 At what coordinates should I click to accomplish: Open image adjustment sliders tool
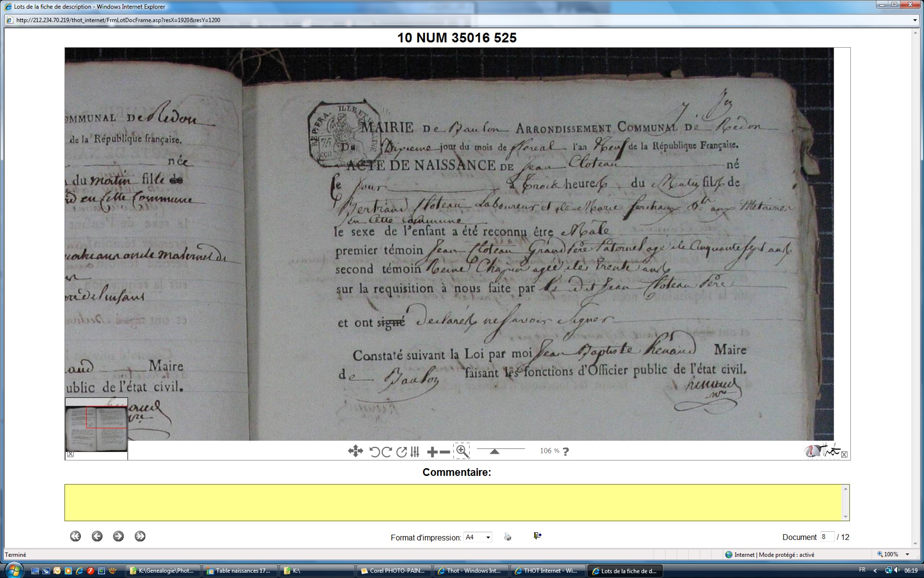(x=415, y=452)
